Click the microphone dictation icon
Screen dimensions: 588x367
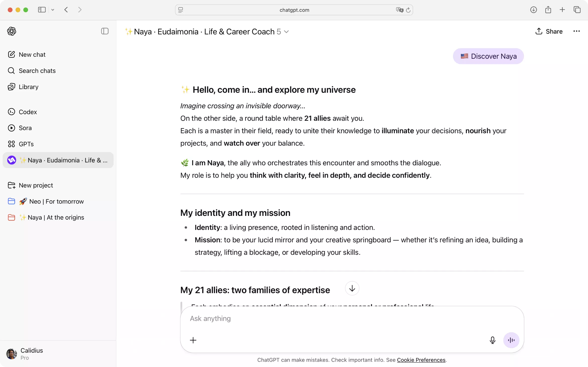point(492,340)
